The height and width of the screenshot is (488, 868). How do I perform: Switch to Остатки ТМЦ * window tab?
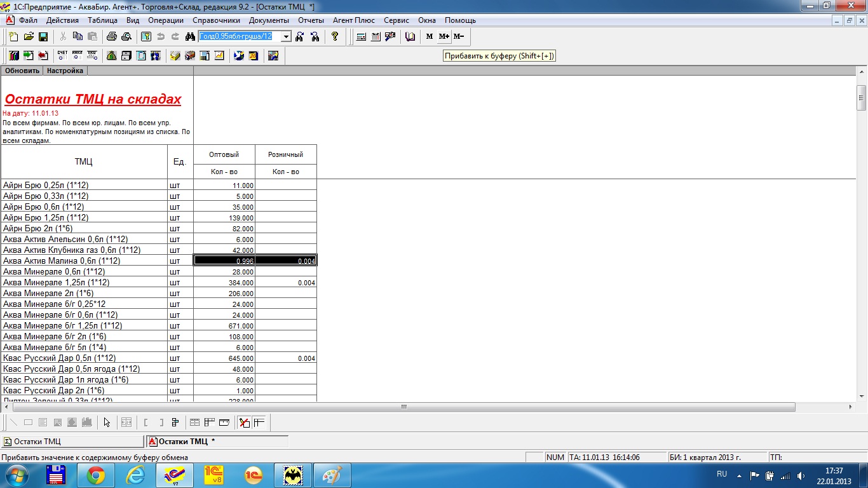(x=217, y=441)
